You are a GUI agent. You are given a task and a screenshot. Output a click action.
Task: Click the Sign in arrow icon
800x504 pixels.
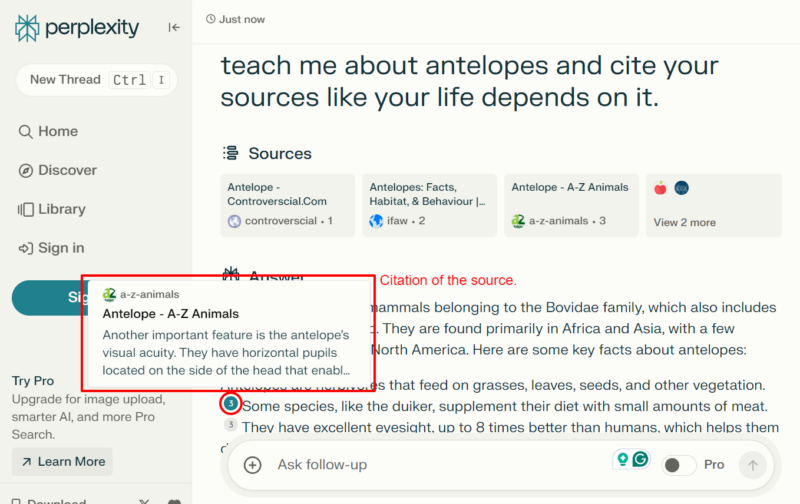[26, 249]
